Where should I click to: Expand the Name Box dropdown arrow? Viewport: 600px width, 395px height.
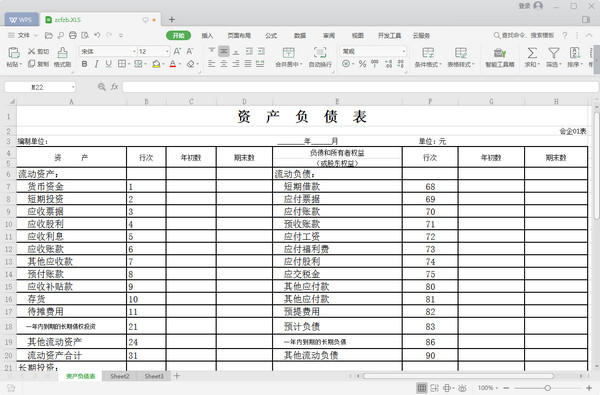tap(73, 87)
